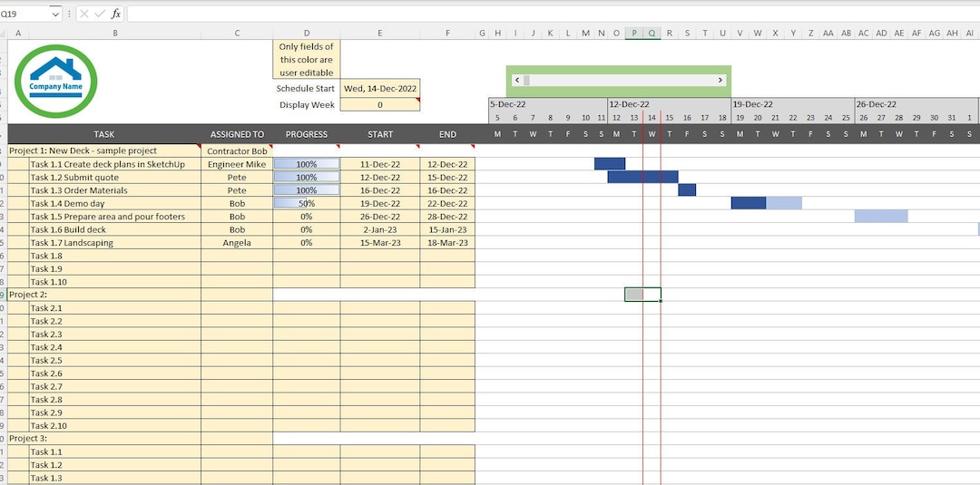Select 'Project 1: New Deck - sample project' cell
The height and width of the screenshot is (485, 980).
pyautogui.click(x=104, y=150)
